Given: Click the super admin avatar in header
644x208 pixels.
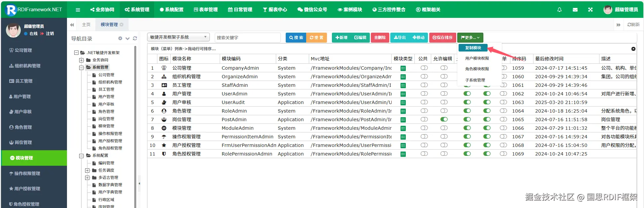Looking at the screenshot, I should click(608, 10).
